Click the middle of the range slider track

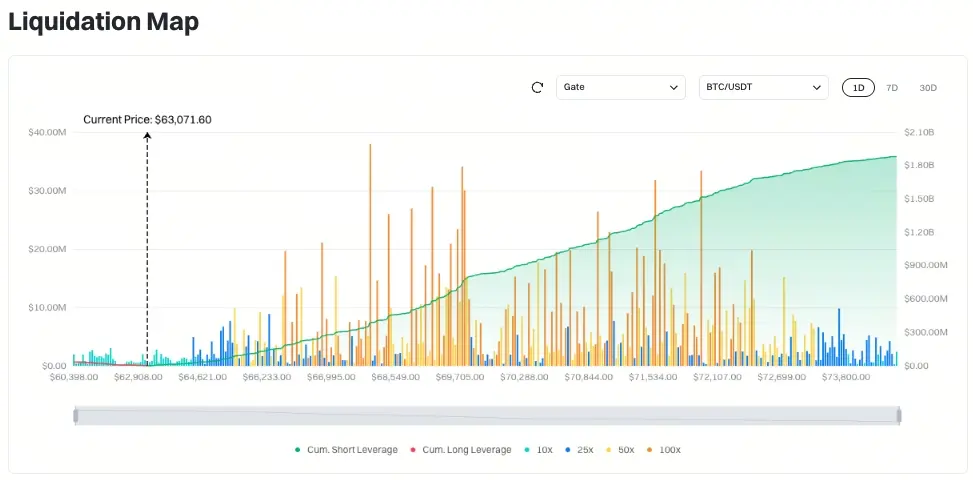point(487,416)
